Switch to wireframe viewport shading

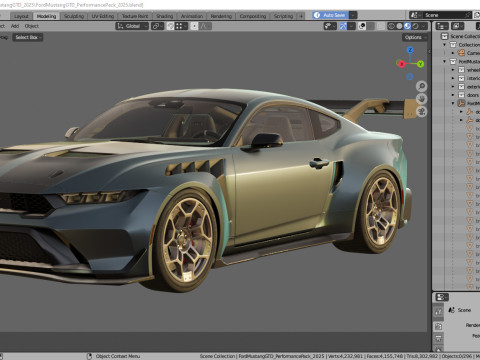pos(391,26)
